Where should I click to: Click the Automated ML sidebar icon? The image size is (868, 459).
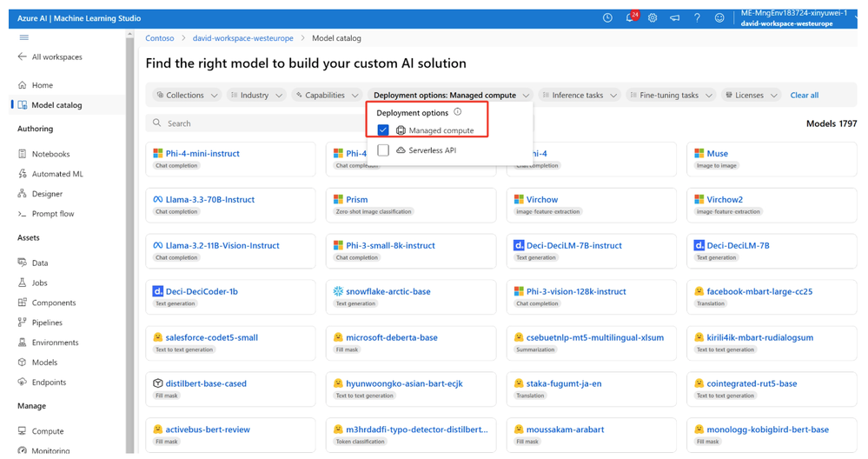22,174
